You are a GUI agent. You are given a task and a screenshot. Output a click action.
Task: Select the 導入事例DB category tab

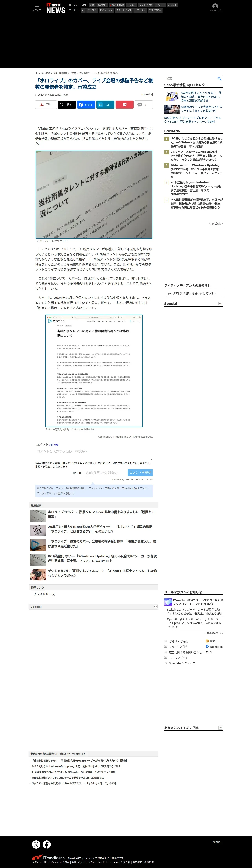117,5
